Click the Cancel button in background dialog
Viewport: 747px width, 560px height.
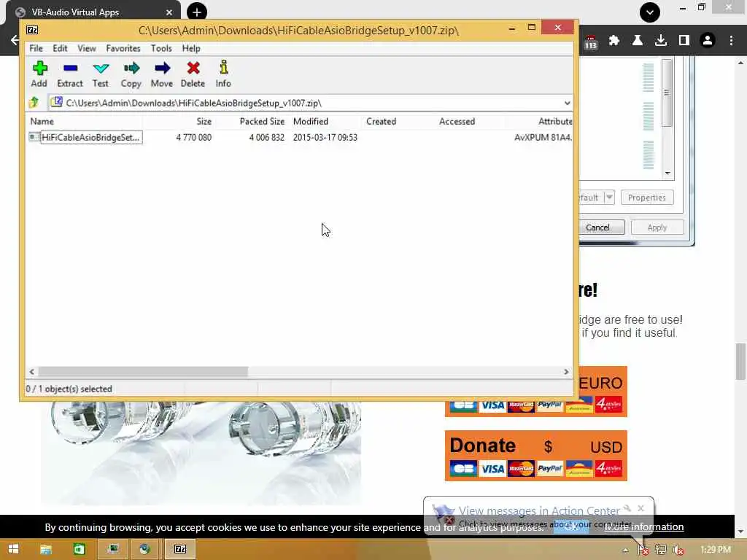pyautogui.click(x=601, y=227)
